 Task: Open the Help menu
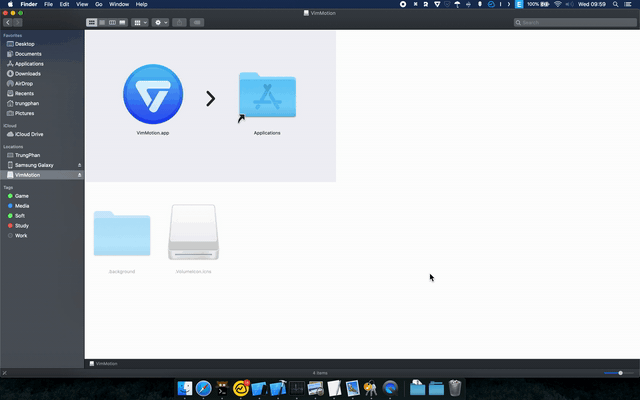(x=141, y=4)
